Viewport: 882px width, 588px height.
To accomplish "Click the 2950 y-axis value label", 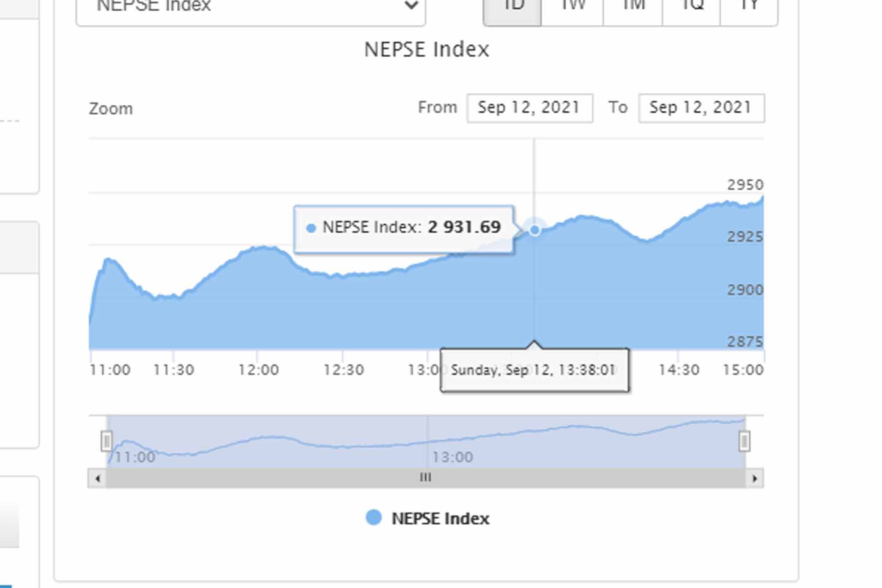I will tap(745, 185).
